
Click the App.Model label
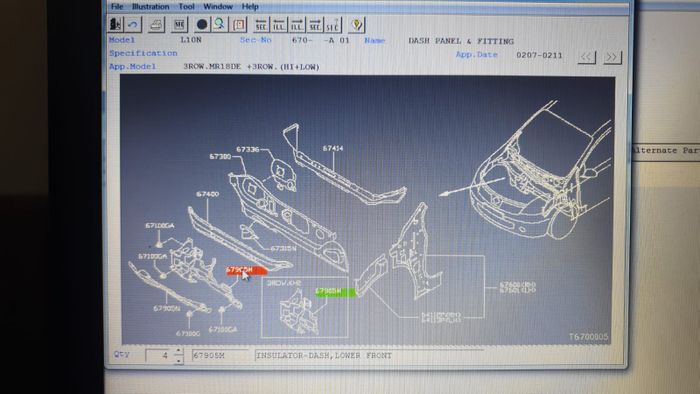pos(133,66)
